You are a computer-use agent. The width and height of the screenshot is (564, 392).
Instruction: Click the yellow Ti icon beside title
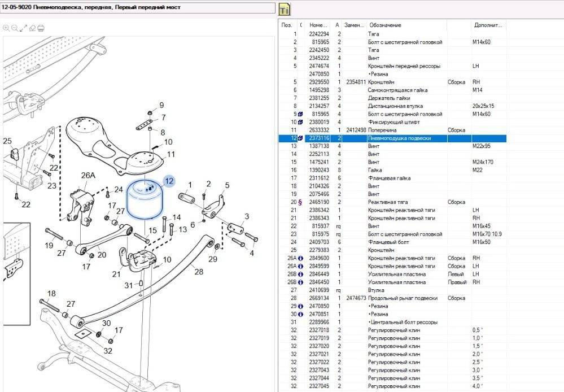[x=284, y=9]
